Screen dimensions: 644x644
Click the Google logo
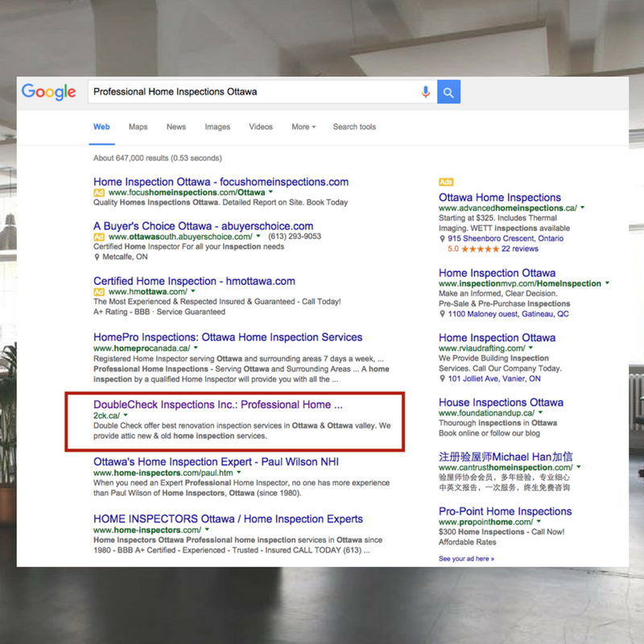[x=49, y=92]
